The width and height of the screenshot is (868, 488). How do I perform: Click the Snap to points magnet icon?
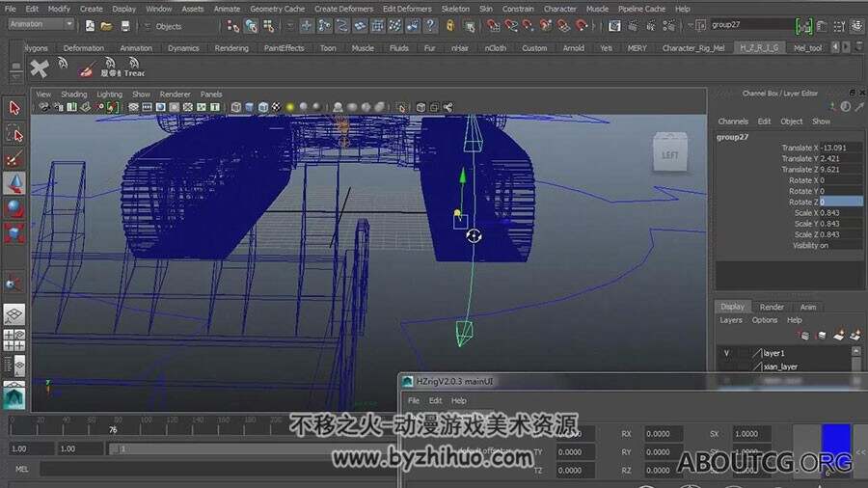529,25
